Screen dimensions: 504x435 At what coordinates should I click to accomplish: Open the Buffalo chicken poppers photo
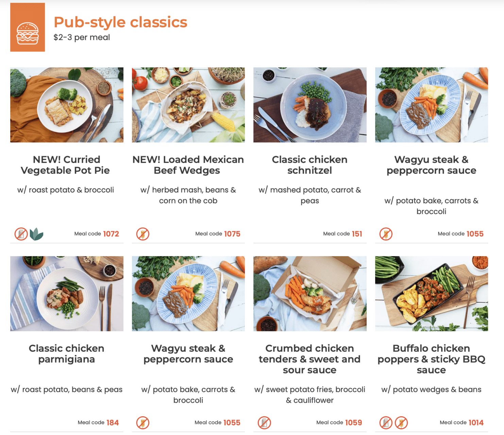click(432, 294)
